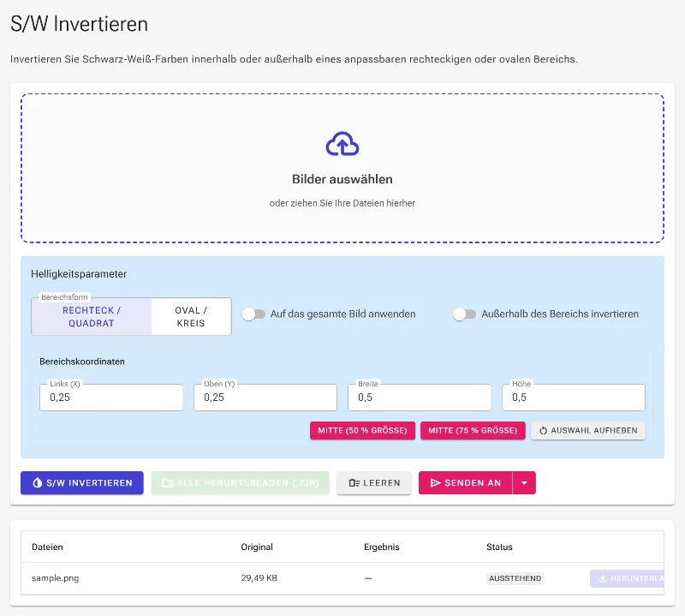The image size is (685, 616).
Task: Click the Ausstehend status badge
Action: [x=515, y=578]
